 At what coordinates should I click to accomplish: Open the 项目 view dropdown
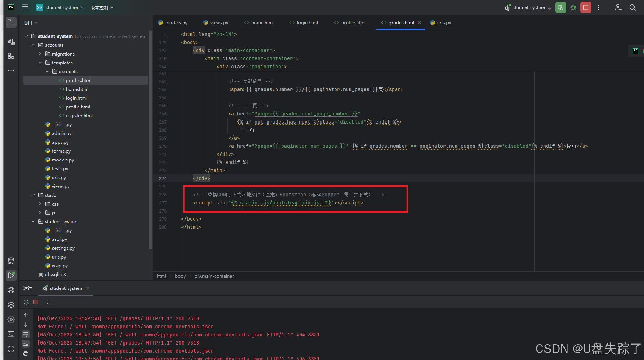[x=31, y=22]
